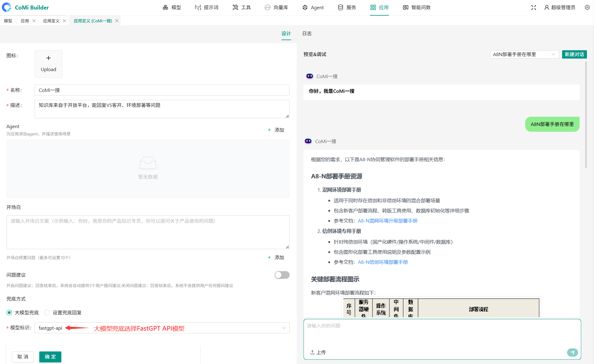The image size is (594, 364).
Task: Click the 上传 upload icon in chat box
Action: click(x=312, y=352)
